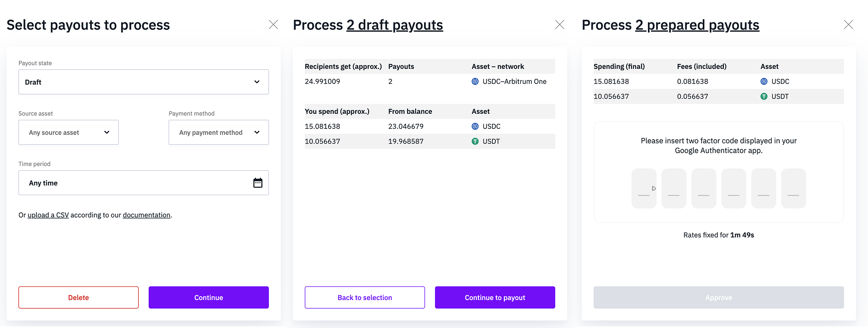The width and height of the screenshot is (868, 328).
Task: Go Back to selection
Action: click(365, 298)
